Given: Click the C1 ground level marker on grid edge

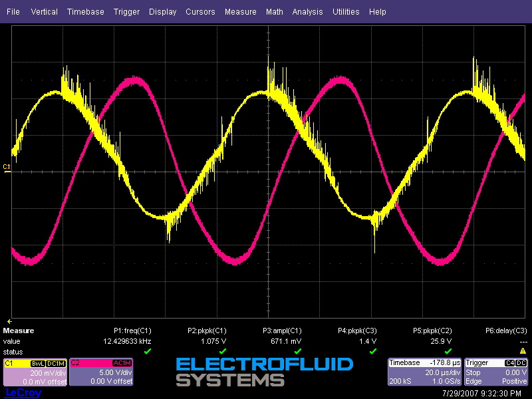Looking at the screenshot, I should 7,168.
